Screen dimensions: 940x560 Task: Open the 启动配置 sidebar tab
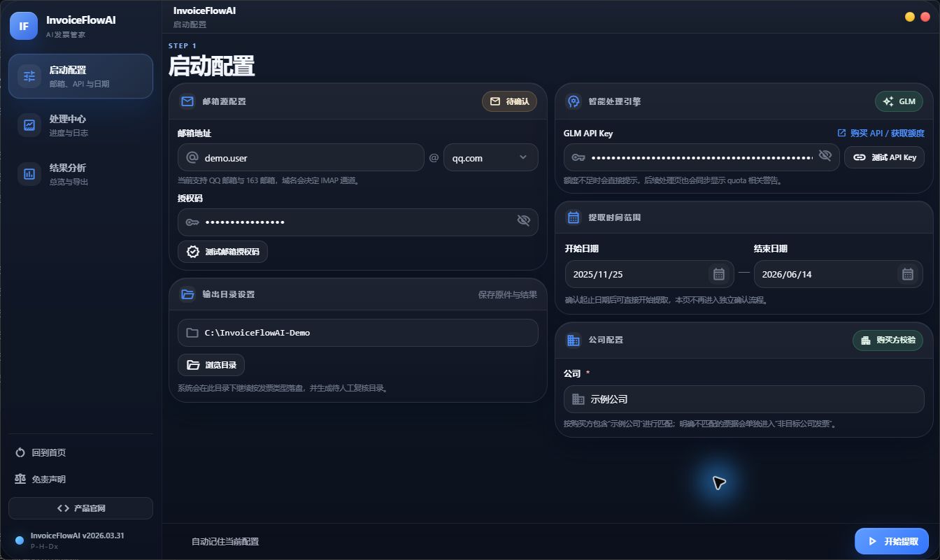pos(80,76)
